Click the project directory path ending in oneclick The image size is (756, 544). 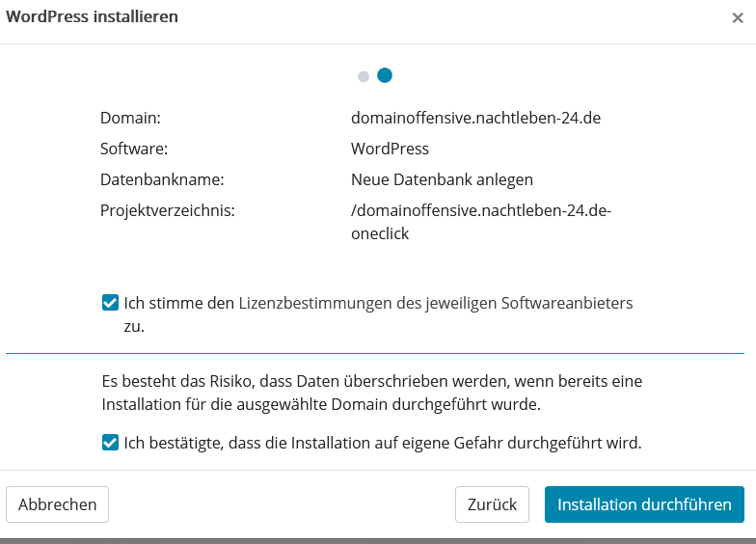(x=481, y=222)
